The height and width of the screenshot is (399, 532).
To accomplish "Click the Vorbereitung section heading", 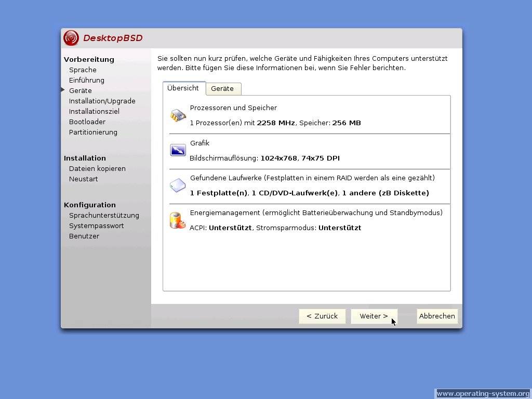I will click(x=89, y=60).
